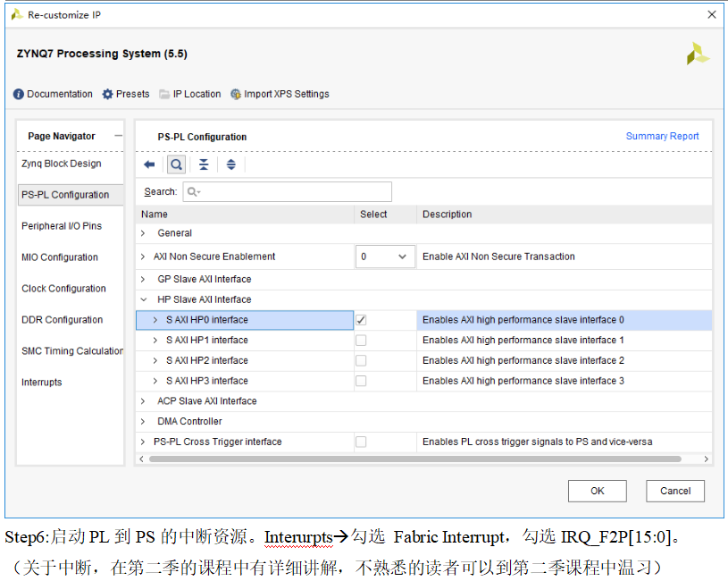
Task: Expand DMA Controller node
Action: tap(143, 422)
